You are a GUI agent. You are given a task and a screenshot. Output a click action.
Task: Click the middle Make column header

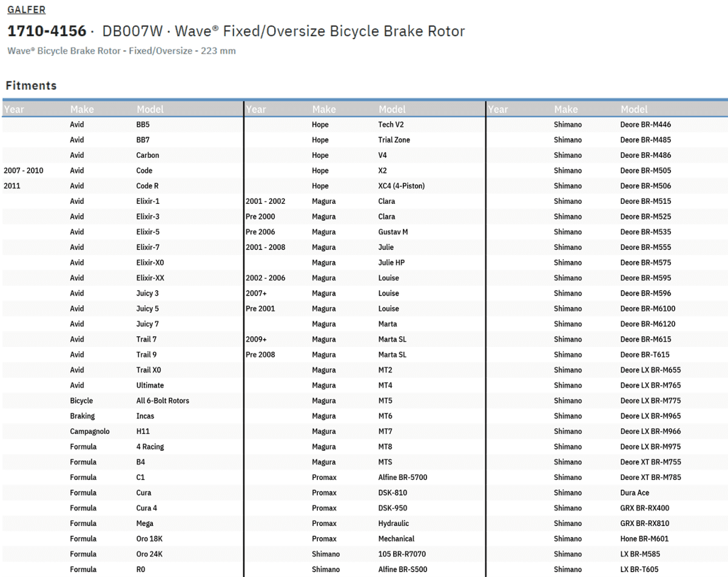point(324,109)
